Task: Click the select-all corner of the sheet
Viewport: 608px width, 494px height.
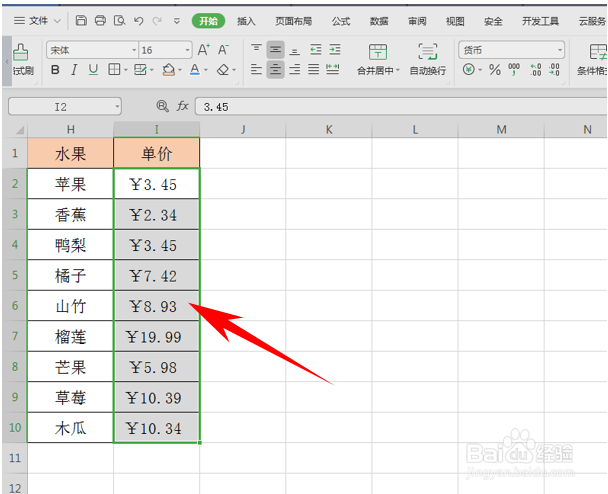Action: [x=19, y=130]
